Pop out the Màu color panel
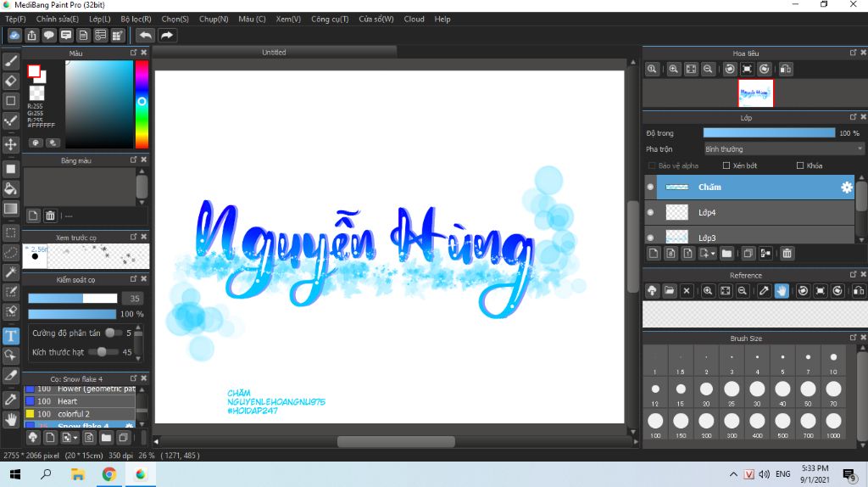 pos(133,53)
